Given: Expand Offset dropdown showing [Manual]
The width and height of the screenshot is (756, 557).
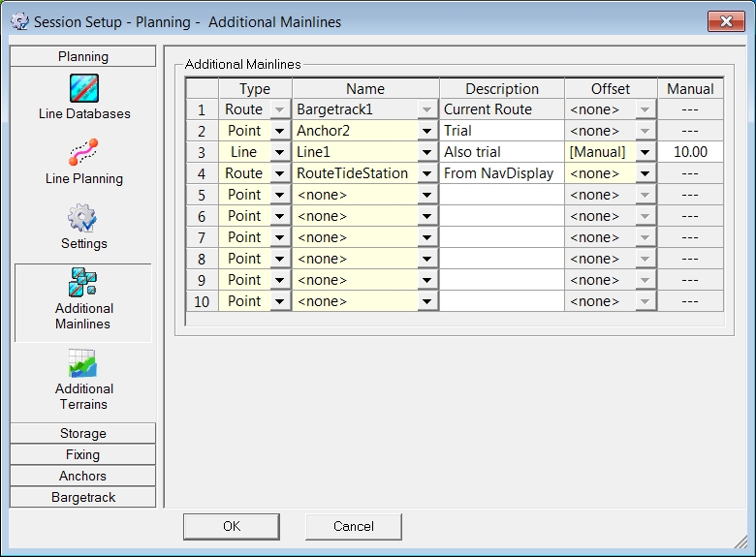Looking at the screenshot, I should point(646,152).
